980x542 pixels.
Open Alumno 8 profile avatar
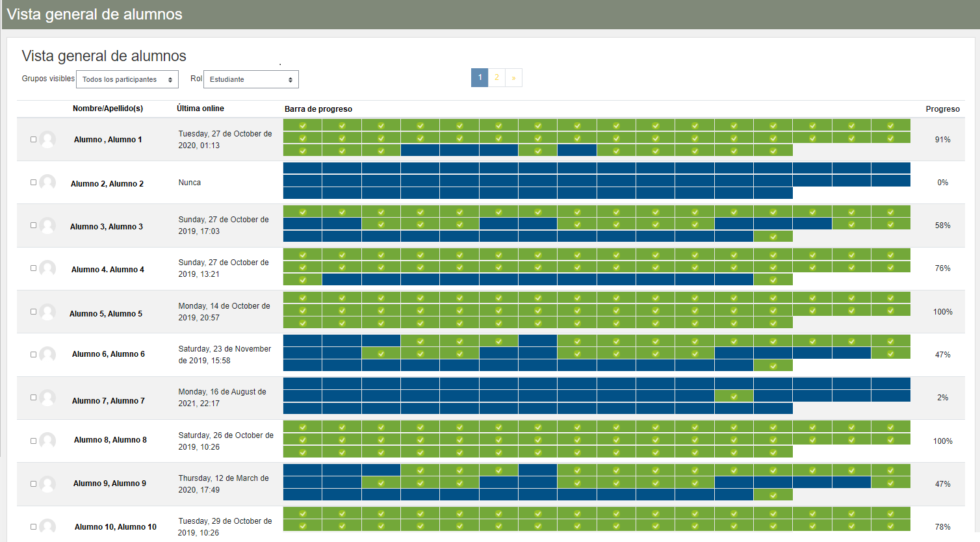click(x=47, y=441)
